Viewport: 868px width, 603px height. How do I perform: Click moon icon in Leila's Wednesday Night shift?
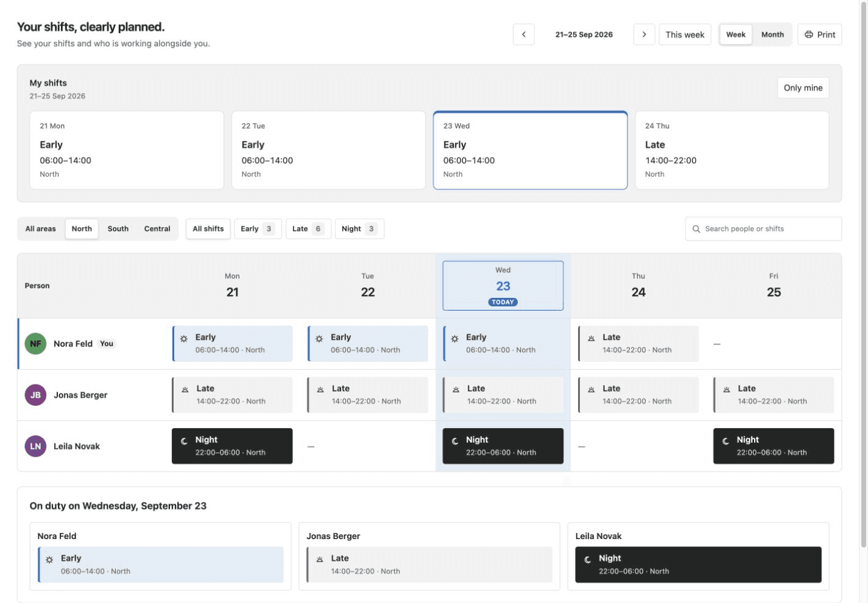[x=454, y=441]
